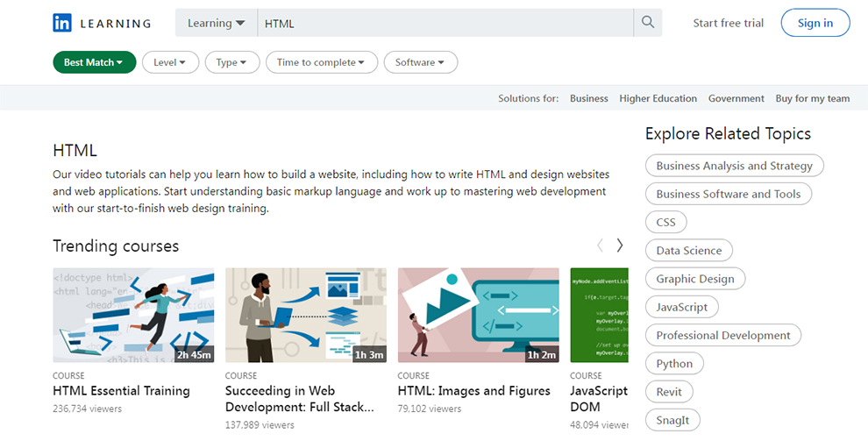Open the Learning search scope dropdown
The image size is (868, 441).
point(216,23)
